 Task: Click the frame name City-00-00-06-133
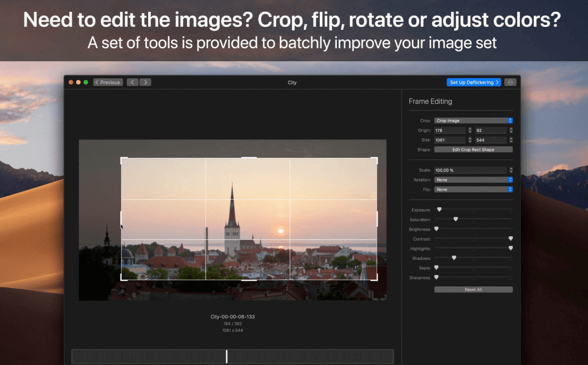pyautogui.click(x=232, y=317)
